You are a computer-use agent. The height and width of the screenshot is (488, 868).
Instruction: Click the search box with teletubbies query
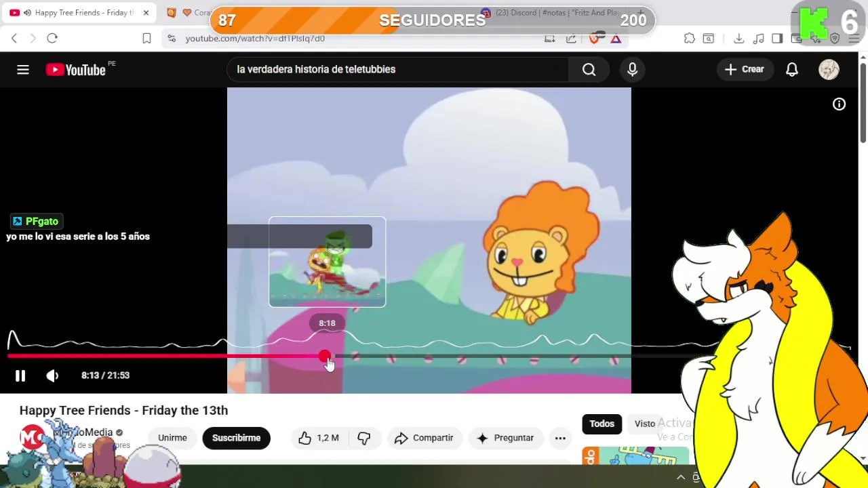398,69
